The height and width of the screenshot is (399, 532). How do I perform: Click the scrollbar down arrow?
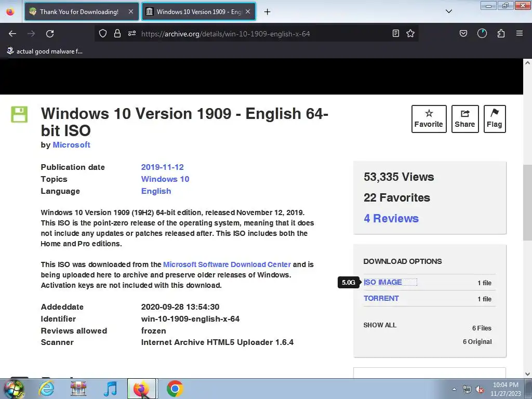(x=527, y=374)
